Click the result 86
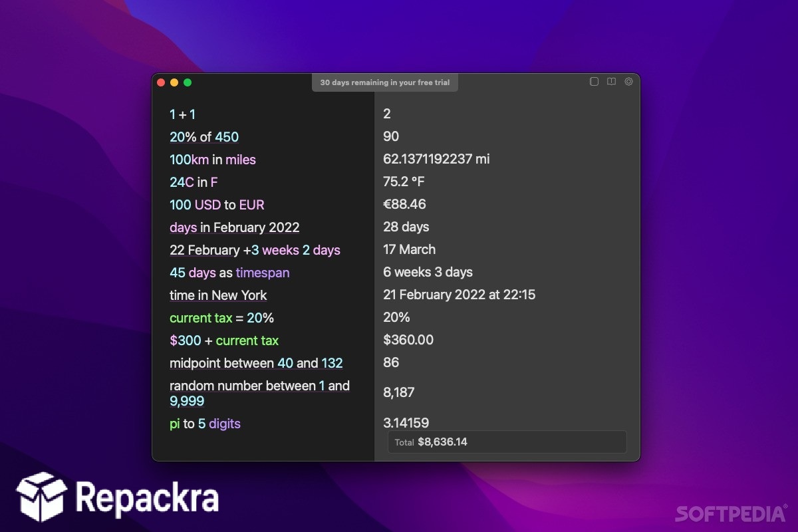The height and width of the screenshot is (532, 798). click(x=391, y=362)
